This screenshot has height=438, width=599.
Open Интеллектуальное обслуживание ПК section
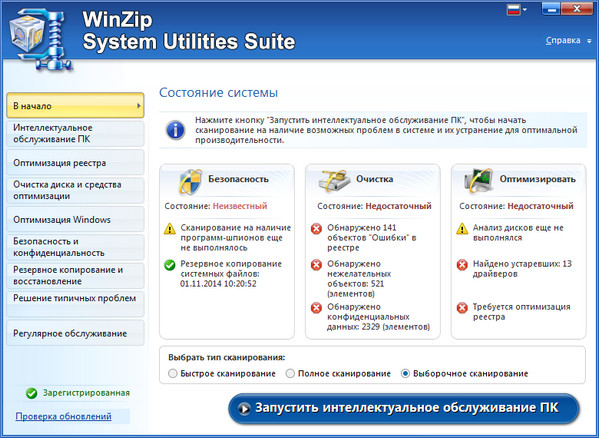click(75, 133)
